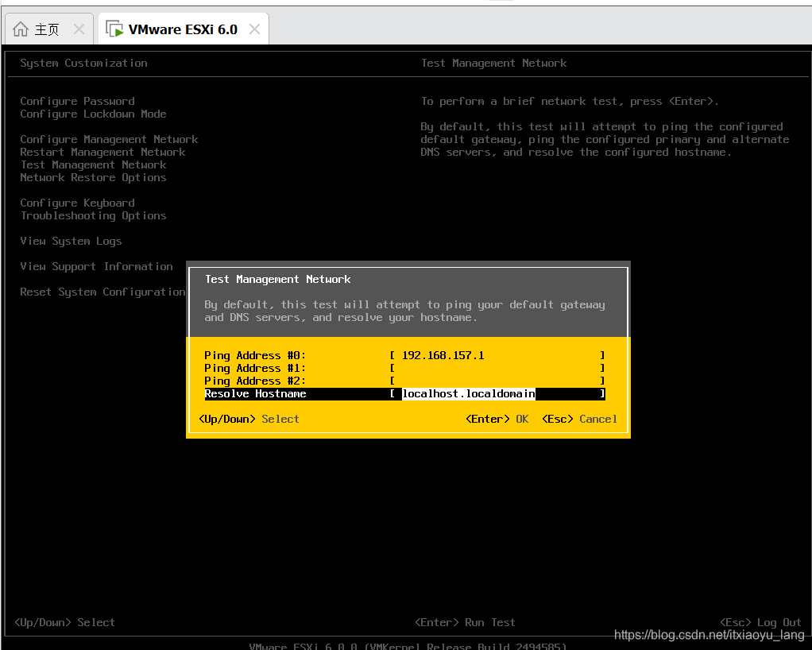Click <Enter> OK in the dialog
The image size is (812, 650).
click(497, 419)
